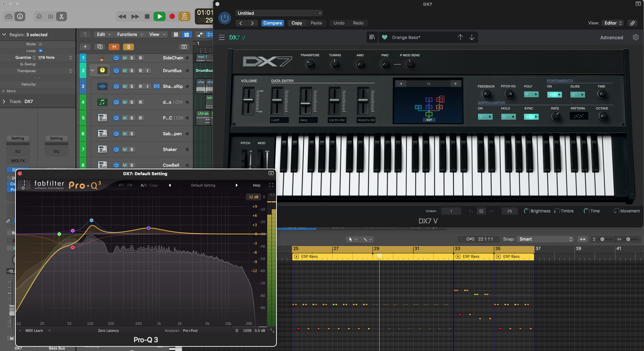Toggle DX7 plugin power button
This screenshot has width=644, height=351.
click(225, 18)
